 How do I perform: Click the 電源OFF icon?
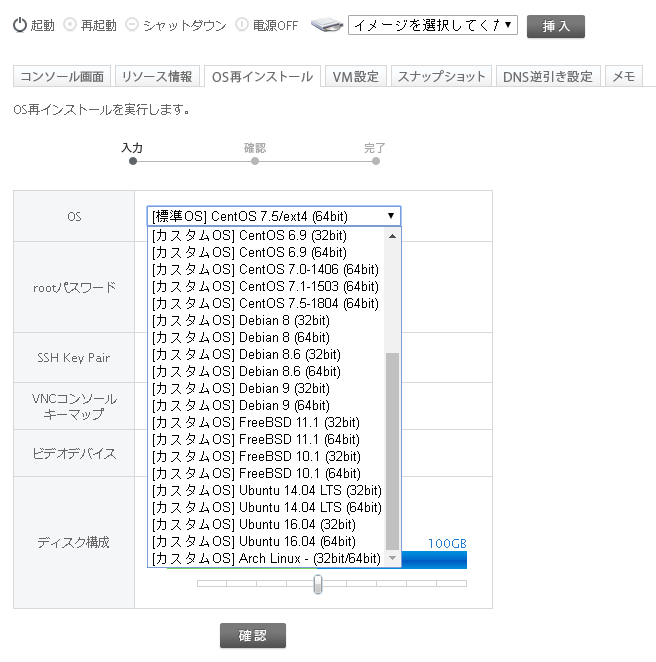pyautogui.click(x=241, y=25)
